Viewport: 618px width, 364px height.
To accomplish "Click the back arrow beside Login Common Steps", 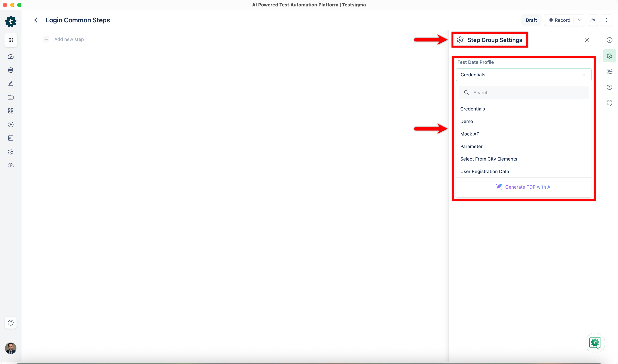I will pyautogui.click(x=37, y=20).
